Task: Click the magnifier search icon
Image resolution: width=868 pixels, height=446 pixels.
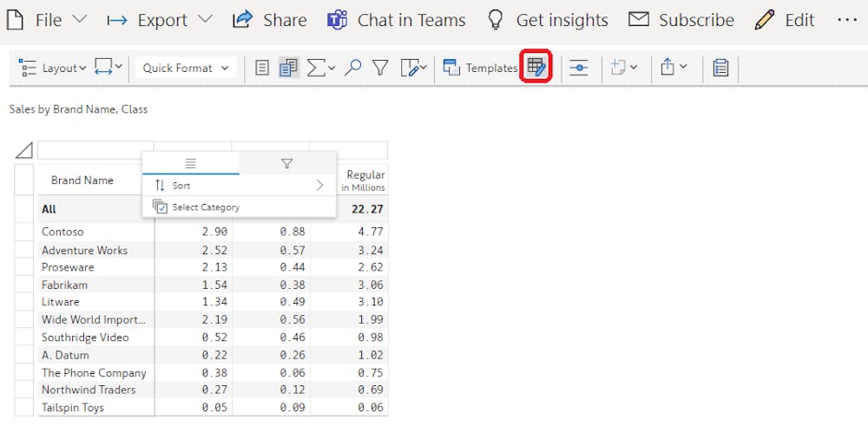Action: [x=352, y=68]
